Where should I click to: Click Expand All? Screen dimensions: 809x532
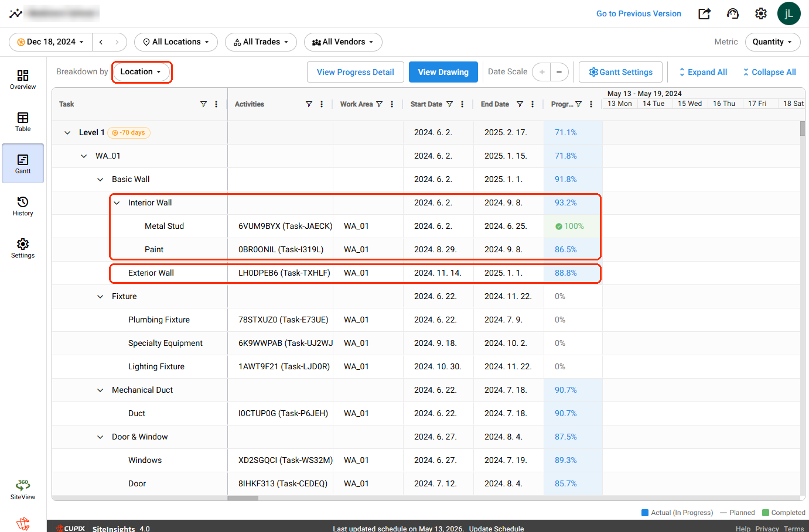tap(703, 72)
